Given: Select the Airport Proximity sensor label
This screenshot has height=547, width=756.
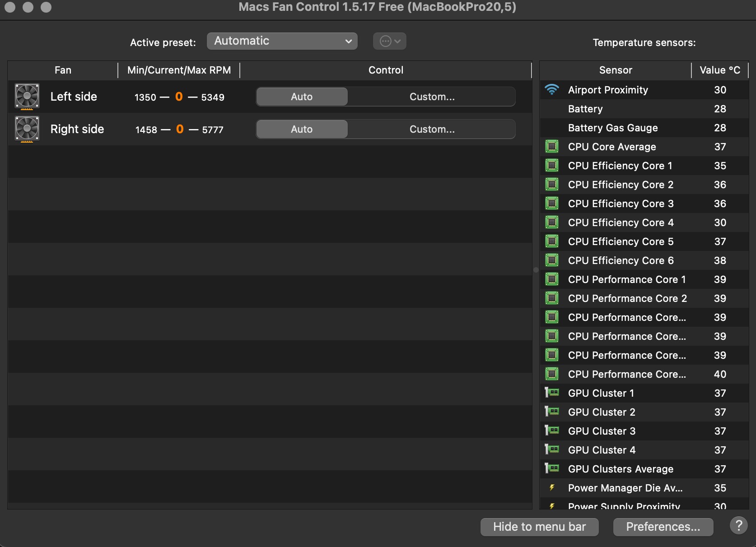Looking at the screenshot, I should (608, 90).
